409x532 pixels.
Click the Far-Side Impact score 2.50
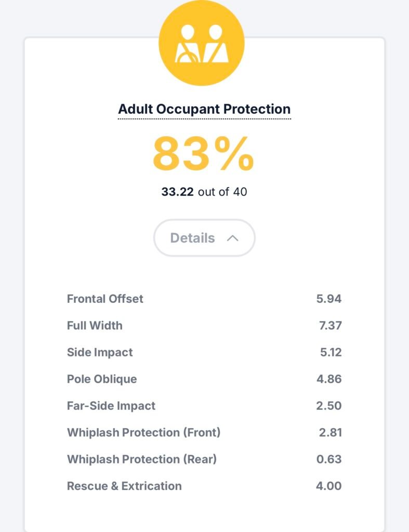point(329,406)
